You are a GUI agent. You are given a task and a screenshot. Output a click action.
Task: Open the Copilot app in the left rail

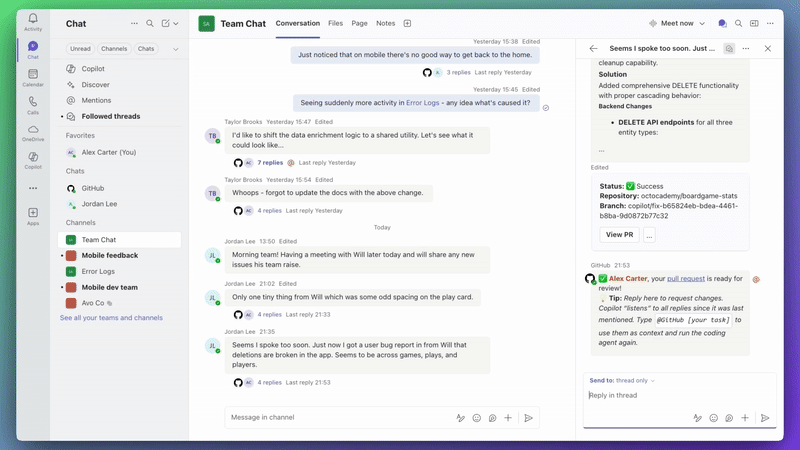(x=33, y=160)
